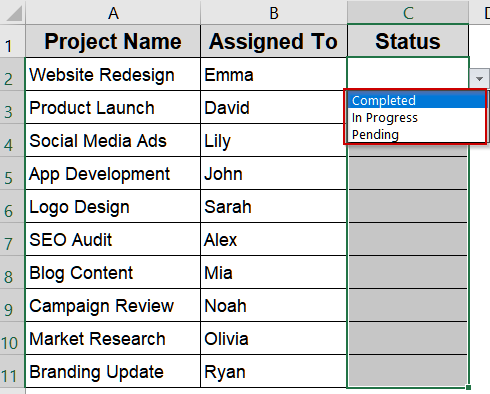Screen dimensions: 490x394
Task: Select the Market Research cell
Action: pyautogui.click(x=113, y=338)
